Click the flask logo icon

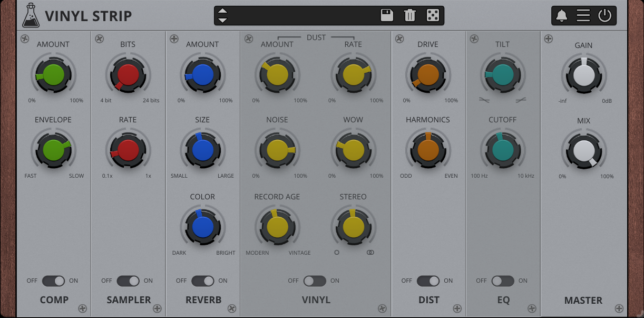coord(31,15)
